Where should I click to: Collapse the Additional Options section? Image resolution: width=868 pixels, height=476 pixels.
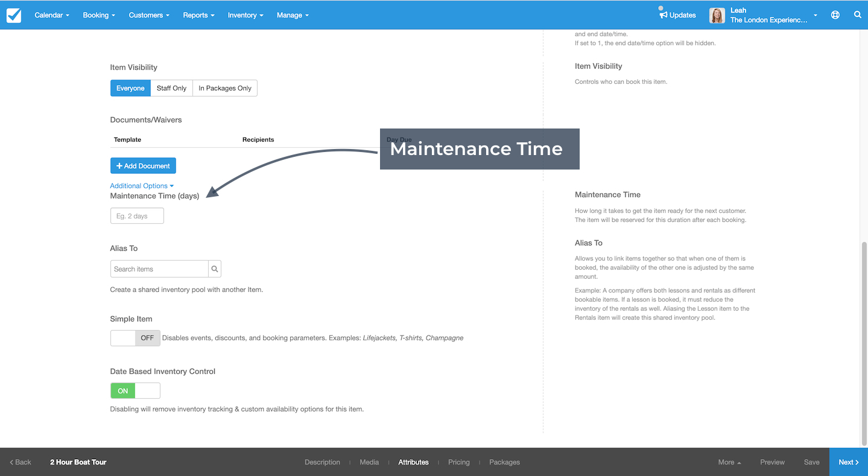pos(142,186)
